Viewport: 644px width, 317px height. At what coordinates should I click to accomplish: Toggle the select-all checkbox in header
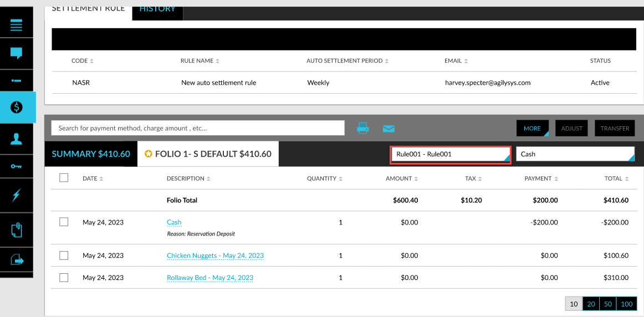(64, 178)
